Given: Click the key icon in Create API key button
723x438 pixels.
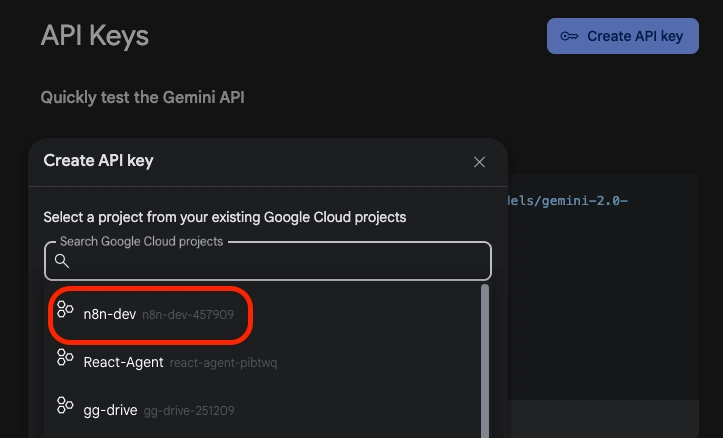Looking at the screenshot, I should click(x=569, y=36).
